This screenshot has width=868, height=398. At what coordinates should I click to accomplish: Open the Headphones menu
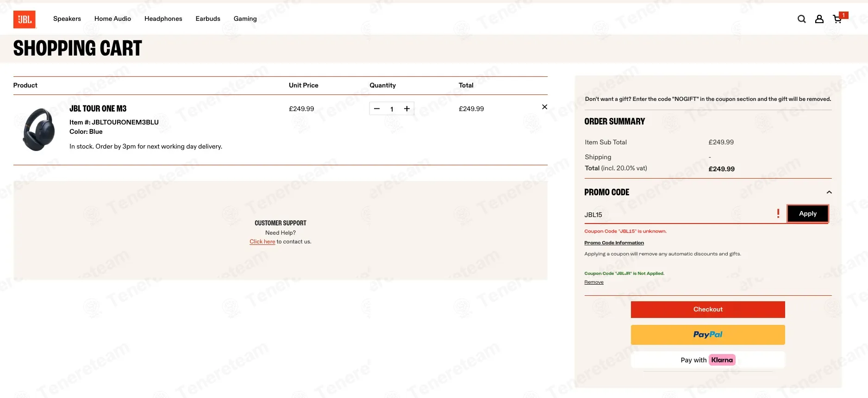coord(163,19)
